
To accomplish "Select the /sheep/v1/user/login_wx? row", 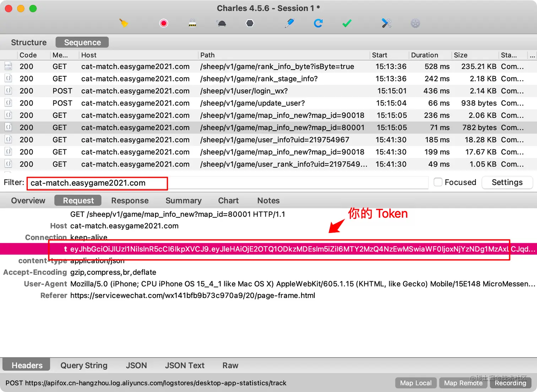I will pyautogui.click(x=268, y=91).
